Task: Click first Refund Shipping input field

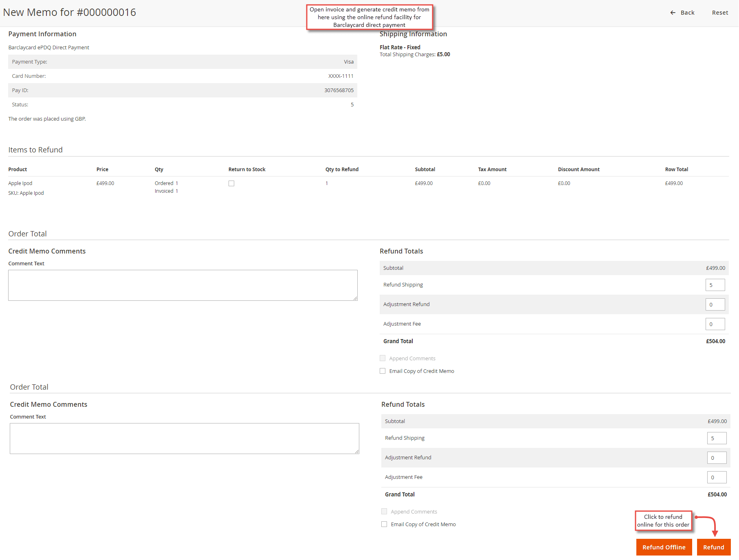Action: (715, 285)
